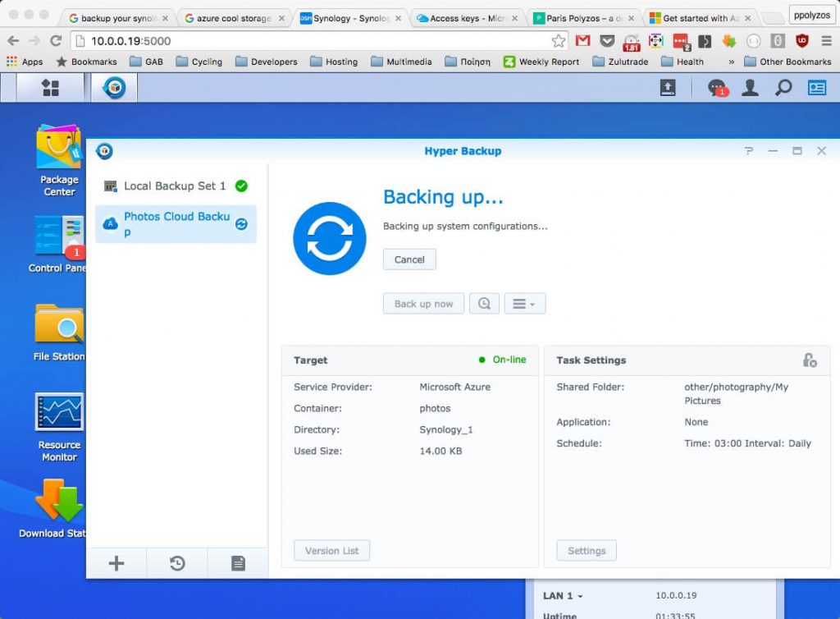Open Package Center desktop icon

tap(59, 160)
